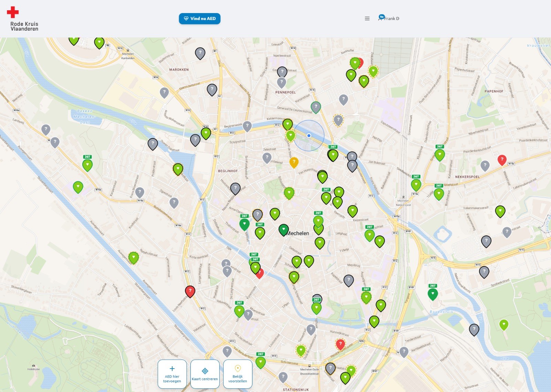551x392 pixels.
Task: Select the gray marker above the Stationswijk label
Action: click(x=283, y=377)
